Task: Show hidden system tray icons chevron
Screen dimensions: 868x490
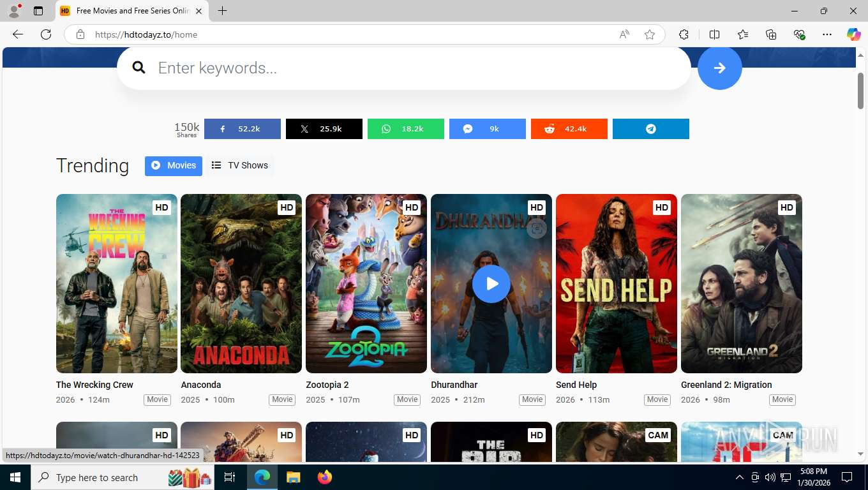Action: (x=740, y=477)
